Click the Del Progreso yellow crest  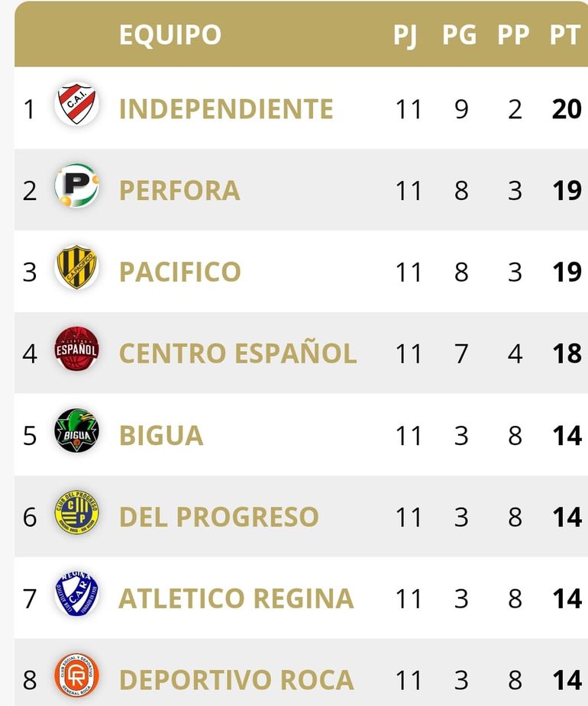tap(76, 513)
